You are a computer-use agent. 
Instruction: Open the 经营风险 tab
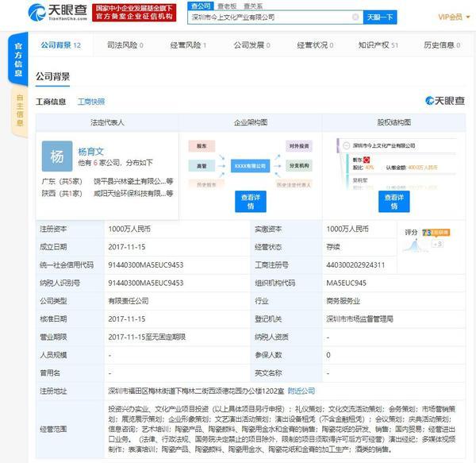[188, 45]
